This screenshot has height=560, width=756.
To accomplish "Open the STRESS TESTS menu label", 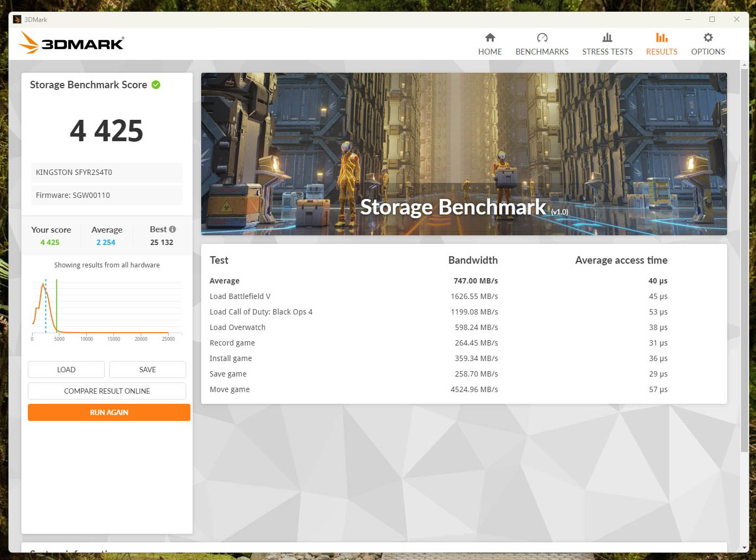I will (x=607, y=52).
